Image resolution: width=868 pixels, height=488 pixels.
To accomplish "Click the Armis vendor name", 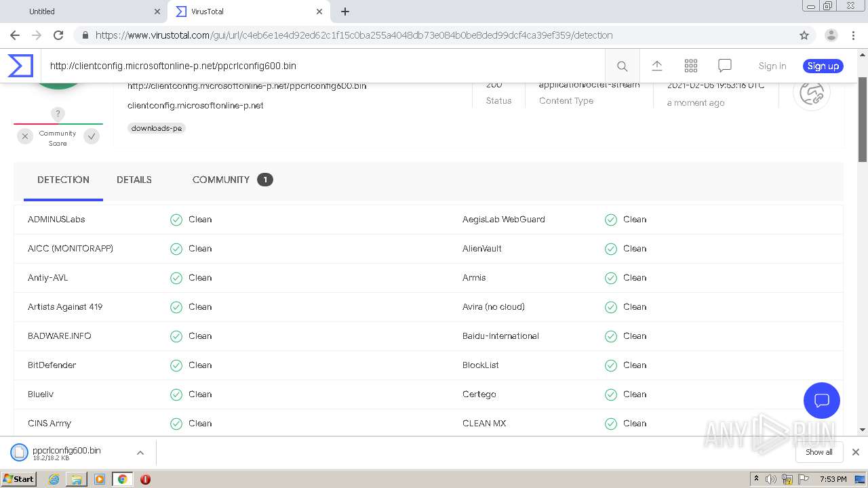I will (x=474, y=278).
